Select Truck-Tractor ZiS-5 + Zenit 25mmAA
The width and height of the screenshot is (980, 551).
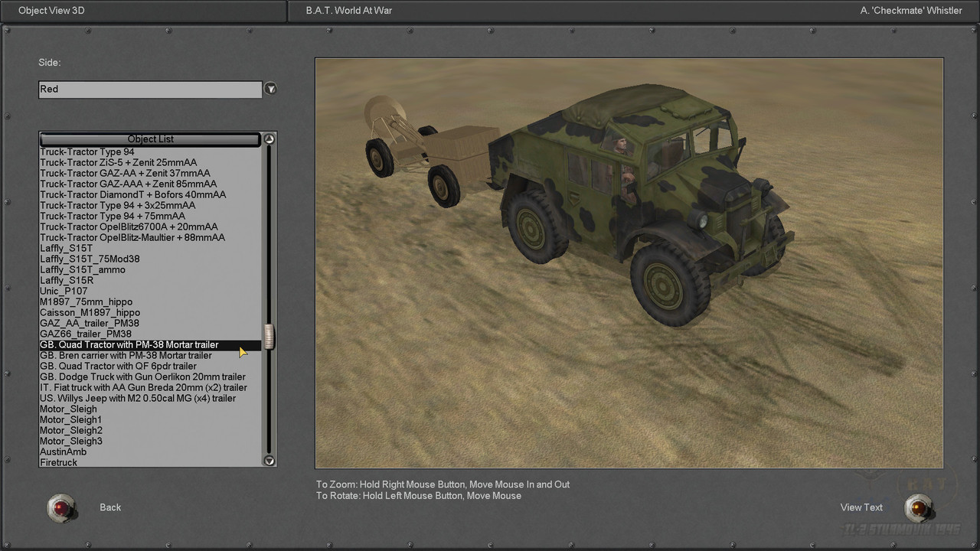click(150, 162)
